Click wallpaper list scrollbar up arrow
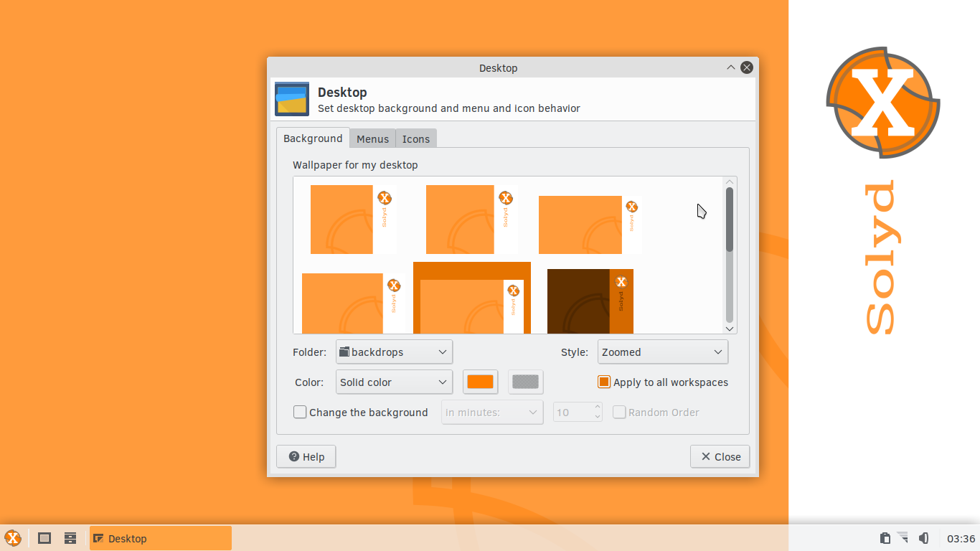The width and height of the screenshot is (980, 551). (730, 182)
